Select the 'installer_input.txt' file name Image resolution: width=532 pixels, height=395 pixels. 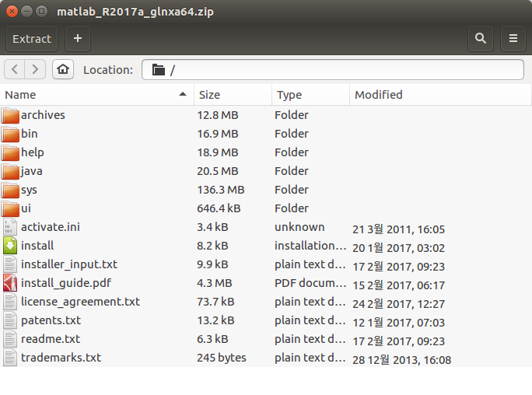pos(69,264)
